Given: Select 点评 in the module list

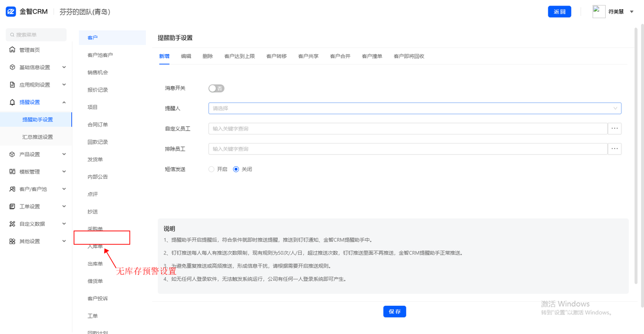Looking at the screenshot, I should 93,194.
